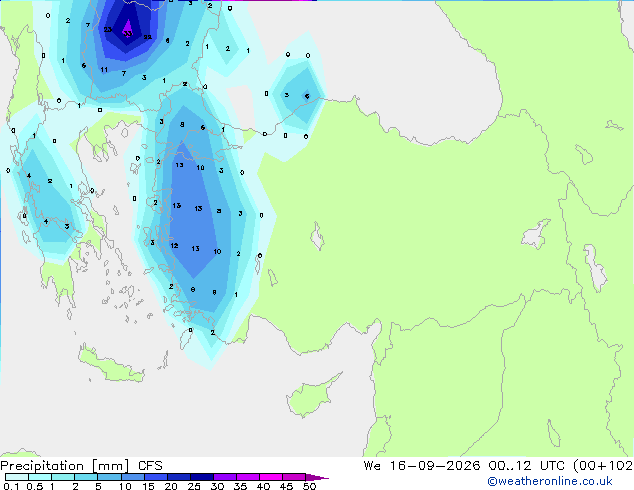Click the 40 to 45 mm magenta swatch

[x=271, y=477]
